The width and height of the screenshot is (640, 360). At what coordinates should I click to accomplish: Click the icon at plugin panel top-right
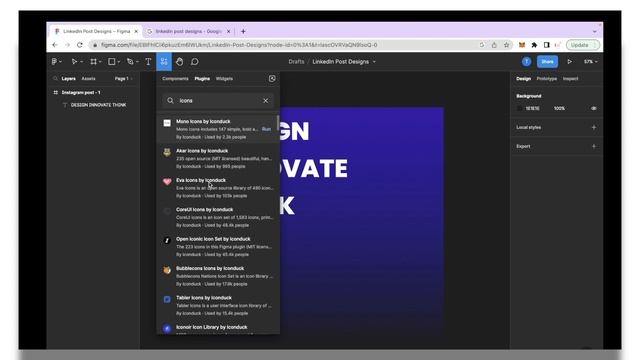[x=272, y=78]
